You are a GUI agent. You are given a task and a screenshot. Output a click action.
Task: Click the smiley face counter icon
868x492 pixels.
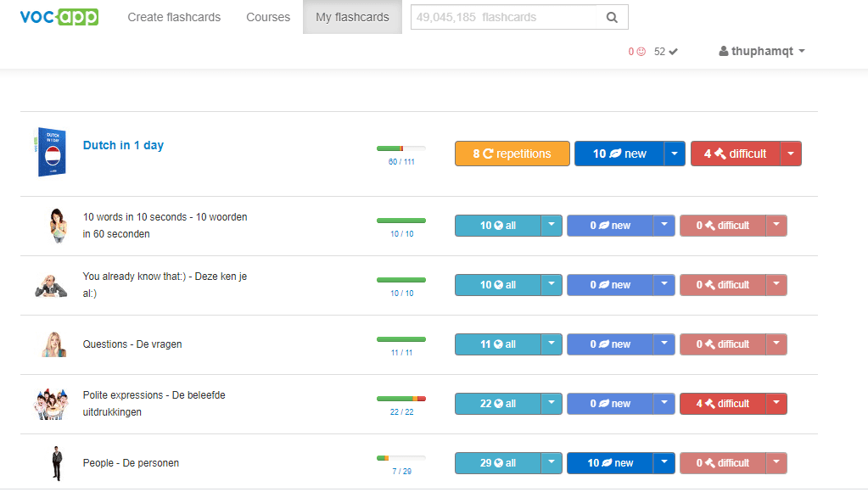[x=641, y=52]
